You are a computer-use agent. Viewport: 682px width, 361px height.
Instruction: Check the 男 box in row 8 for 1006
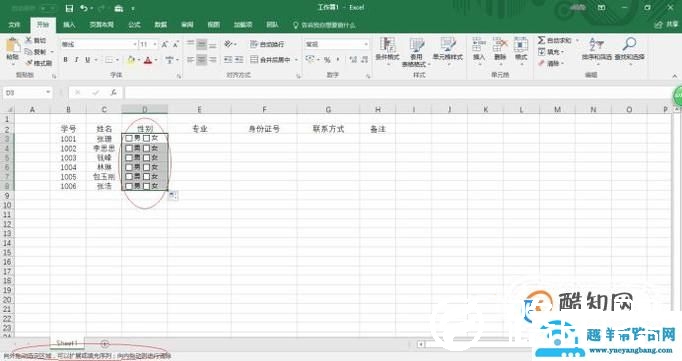pos(129,186)
